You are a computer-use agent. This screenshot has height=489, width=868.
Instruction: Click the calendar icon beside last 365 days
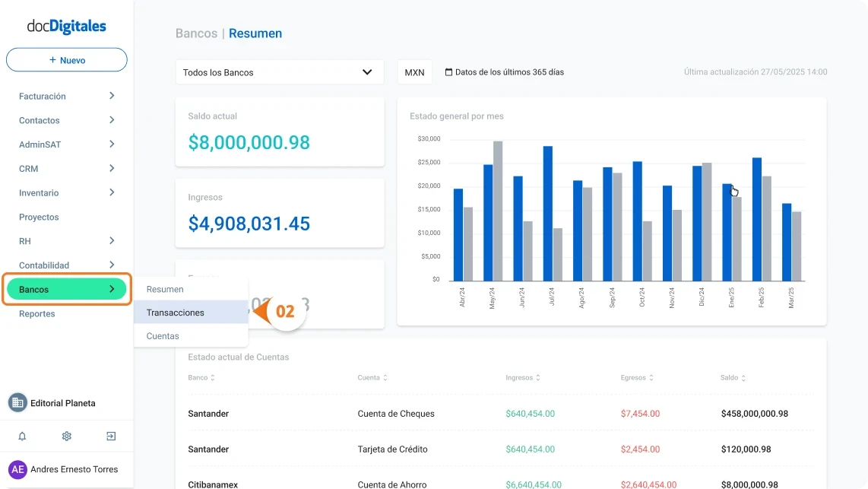click(451, 71)
